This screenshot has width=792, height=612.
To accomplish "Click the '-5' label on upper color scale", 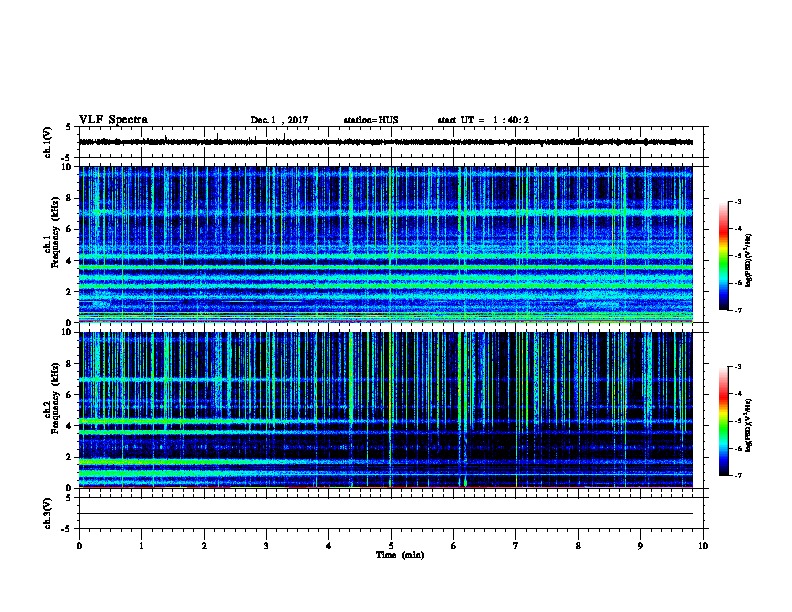I will 737,256.
